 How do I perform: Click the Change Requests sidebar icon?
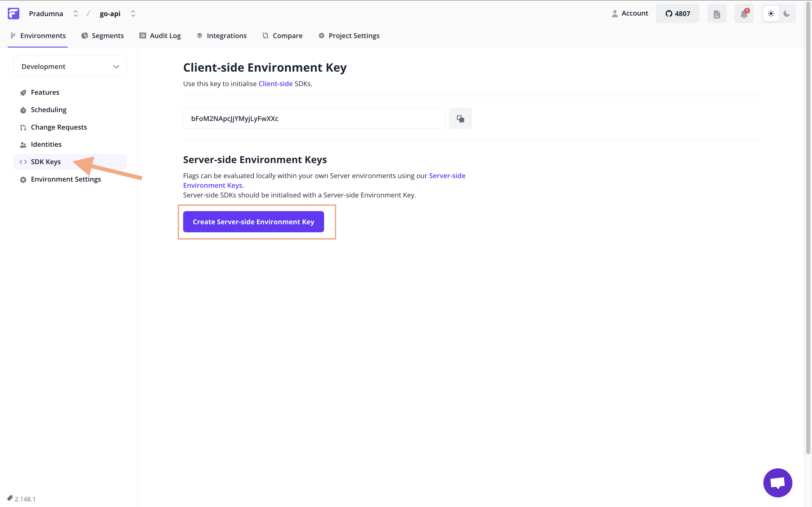tap(23, 127)
